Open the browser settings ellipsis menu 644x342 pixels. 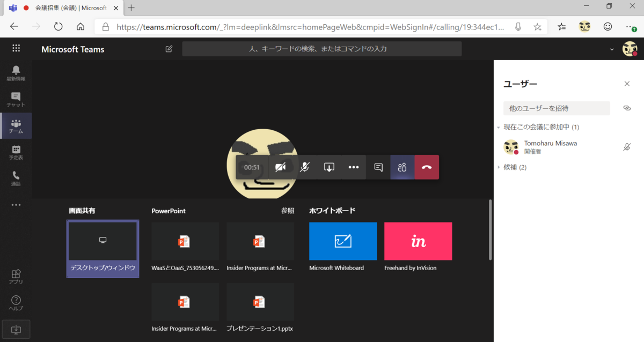point(631,27)
